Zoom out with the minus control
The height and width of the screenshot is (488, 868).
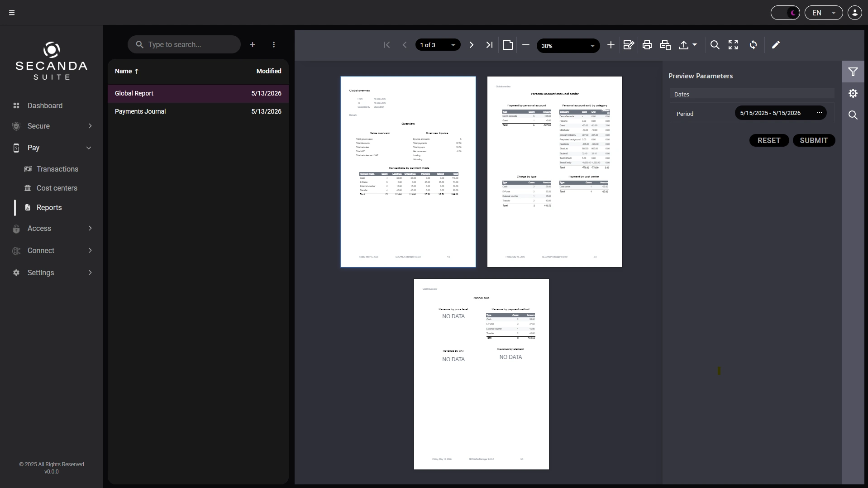tap(525, 45)
